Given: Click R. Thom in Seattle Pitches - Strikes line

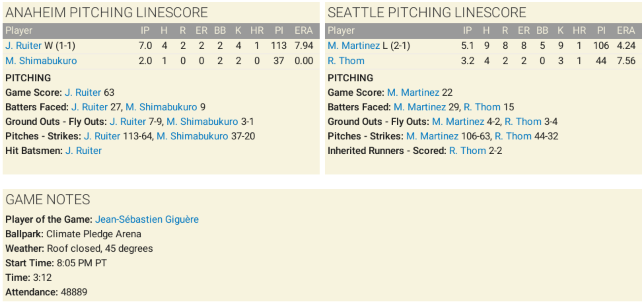Looking at the screenshot, I should coord(513,136).
